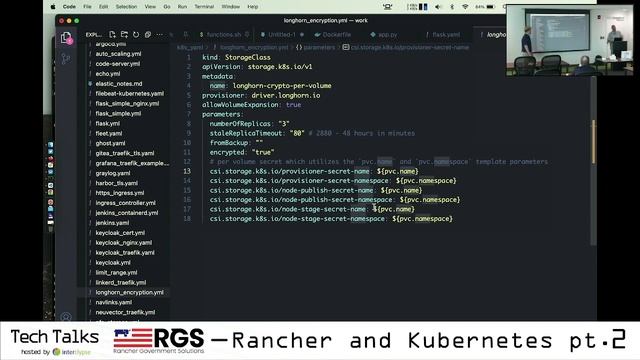Open elastic_notes.md in Explorer

click(119, 84)
